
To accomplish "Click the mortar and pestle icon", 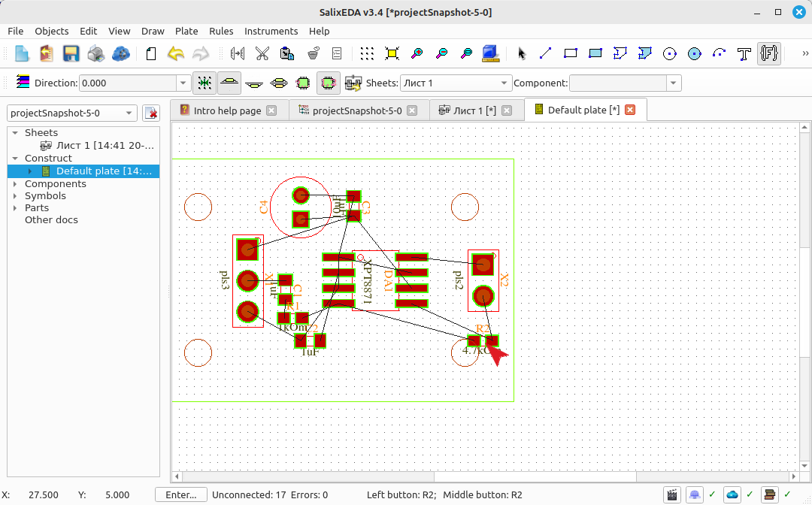I will tap(312, 53).
